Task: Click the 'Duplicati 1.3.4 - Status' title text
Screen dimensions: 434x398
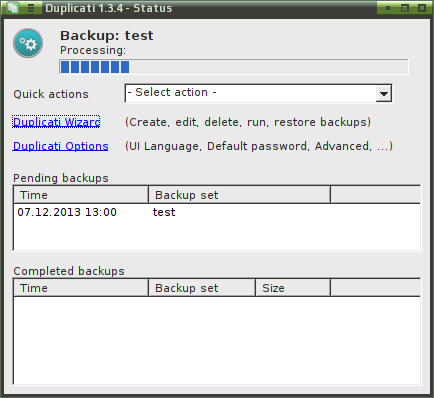Action: pyautogui.click(x=109, y=8)
